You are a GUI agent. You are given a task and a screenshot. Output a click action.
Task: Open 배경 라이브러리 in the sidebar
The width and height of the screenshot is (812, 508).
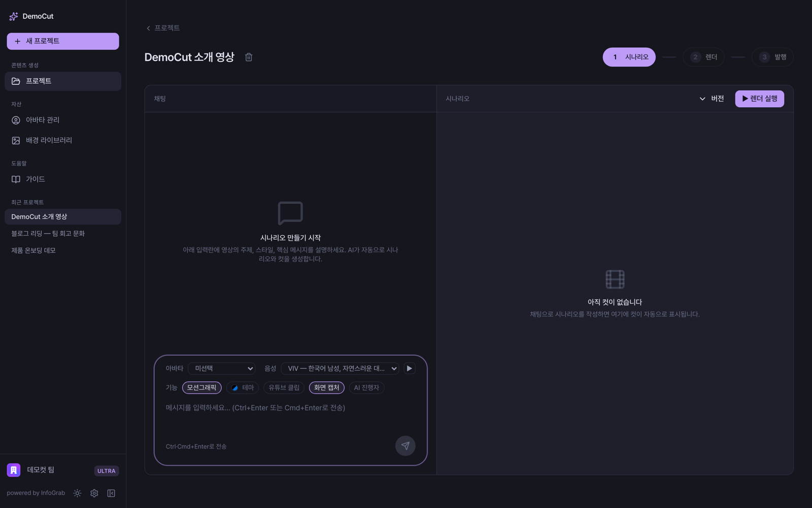(x=63, y=140)
